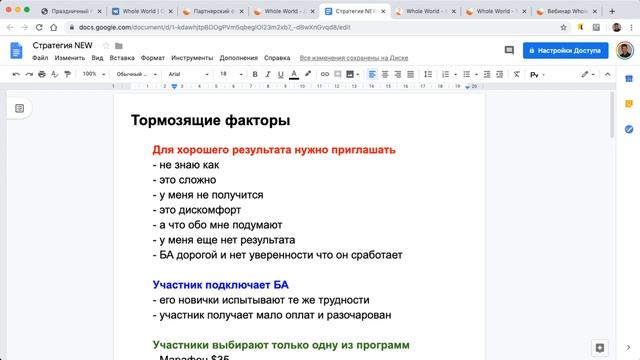
Task: Move the document with the folder icon
Action: point(119,46)
